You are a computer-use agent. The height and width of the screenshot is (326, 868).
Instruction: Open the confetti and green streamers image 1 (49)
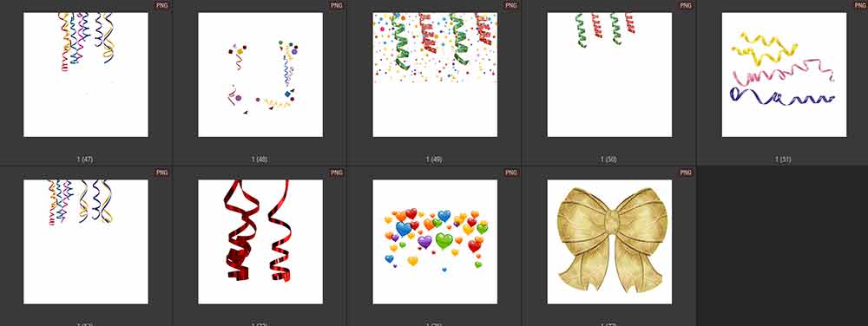click(435, 75)
